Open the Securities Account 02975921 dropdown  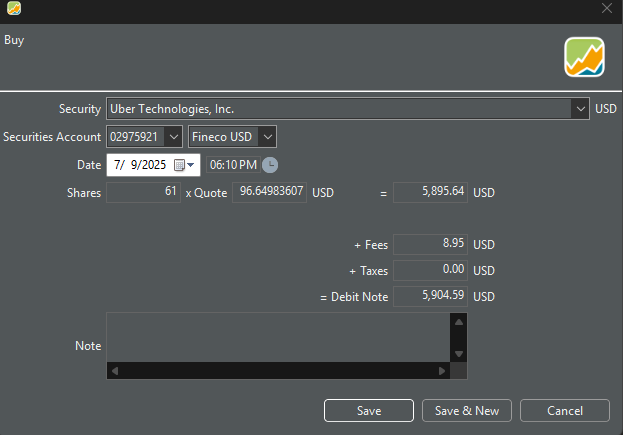pyautogui.click(x=174, y=137)
